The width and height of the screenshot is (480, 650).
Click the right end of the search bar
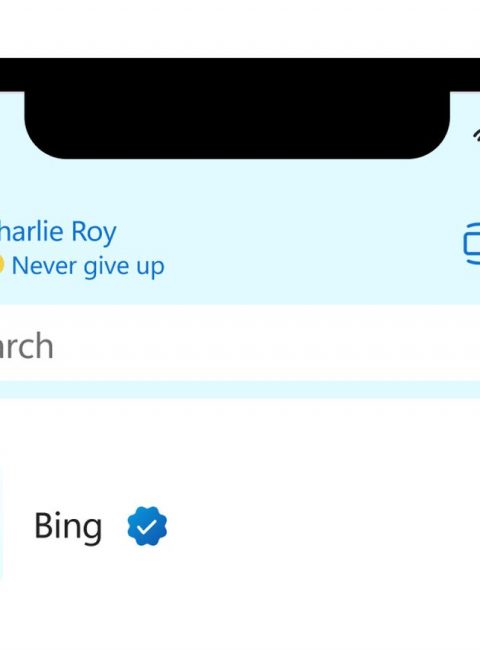click(x=456, y=345)
